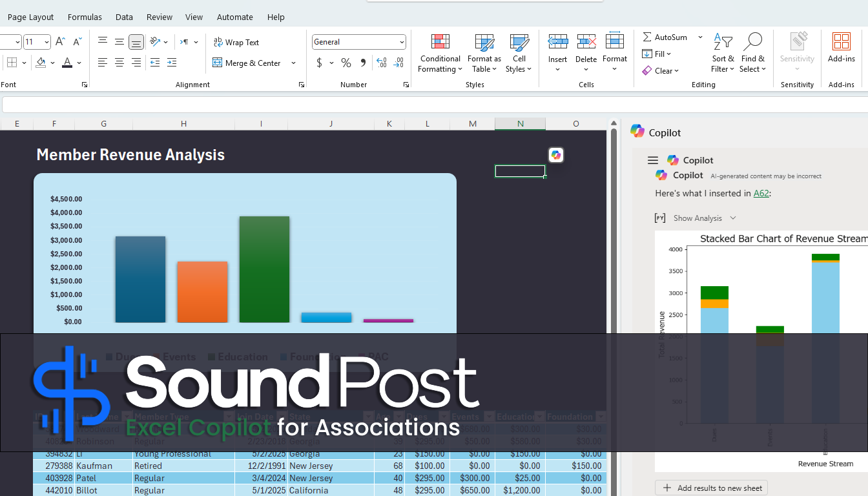Toggle Top Align
Viewport: 868px width, 496px height.
(x=103, y=42)
